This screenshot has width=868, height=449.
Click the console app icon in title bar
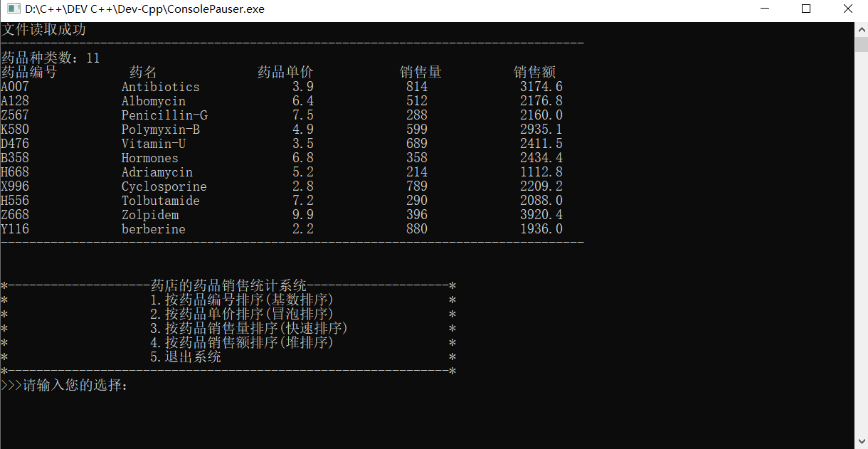(x=12, y=9)
